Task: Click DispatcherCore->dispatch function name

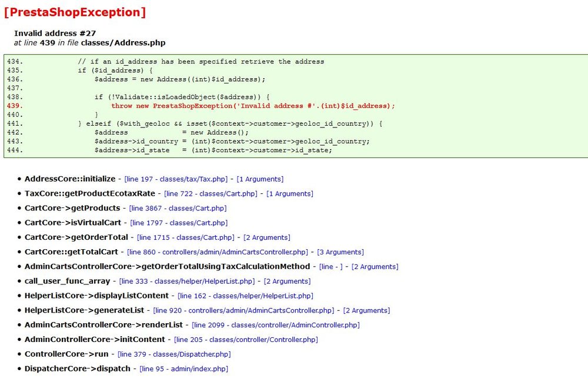Action: point(78,369)
